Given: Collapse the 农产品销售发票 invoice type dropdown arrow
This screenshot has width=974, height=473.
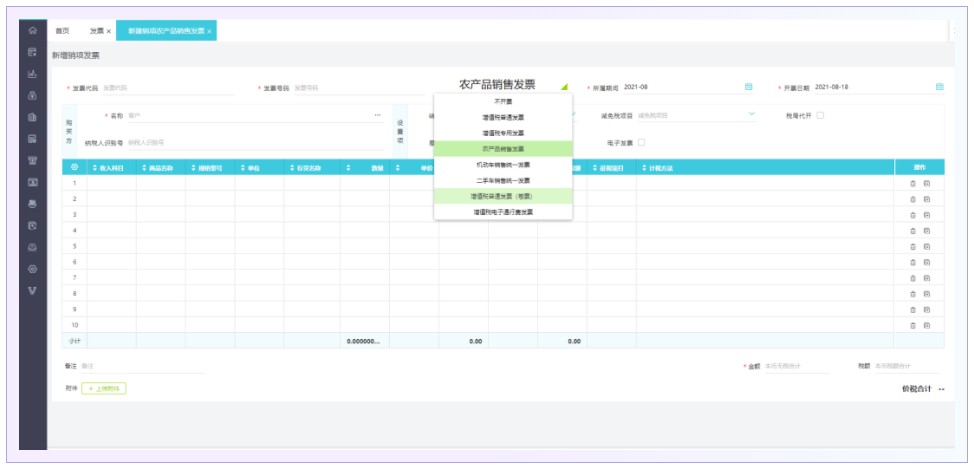Looking at the screenshot, I should pos(564,87).
